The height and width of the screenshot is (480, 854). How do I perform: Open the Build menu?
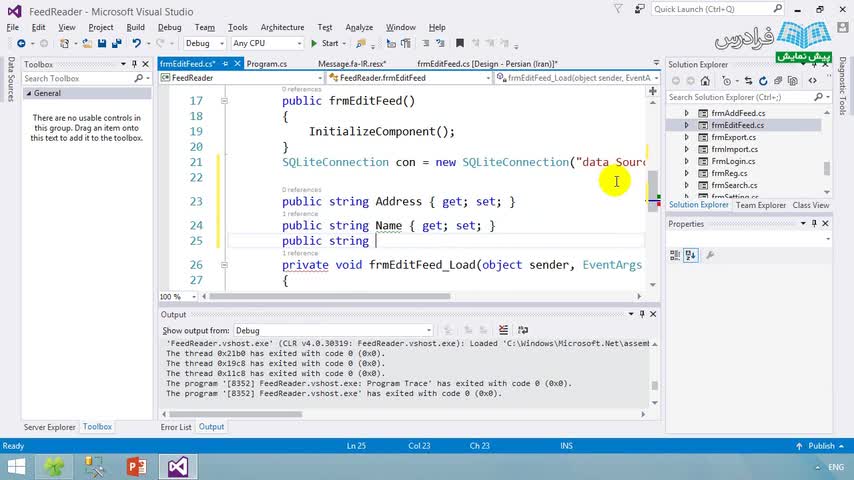point(136,27)
